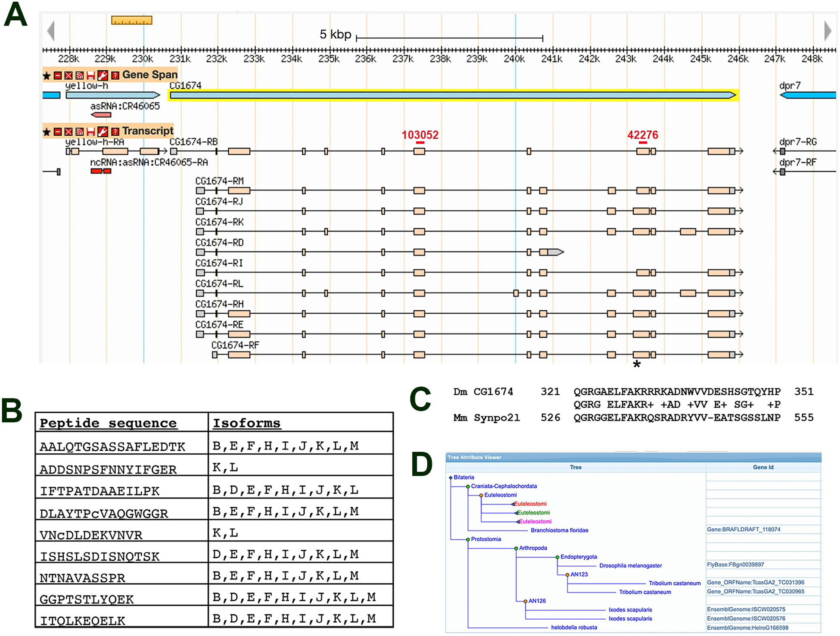Select helobdella robusta tree leaf
The image size is (840, 636).
[574, 627]
